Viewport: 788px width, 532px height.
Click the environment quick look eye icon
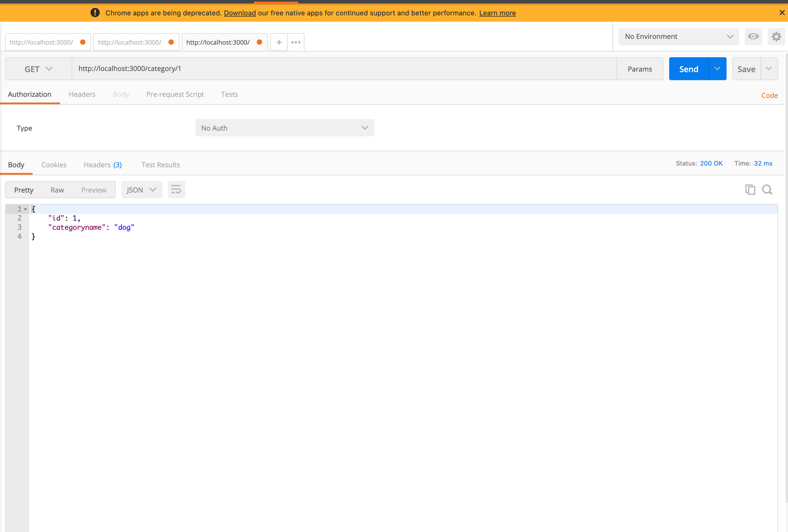753,36
